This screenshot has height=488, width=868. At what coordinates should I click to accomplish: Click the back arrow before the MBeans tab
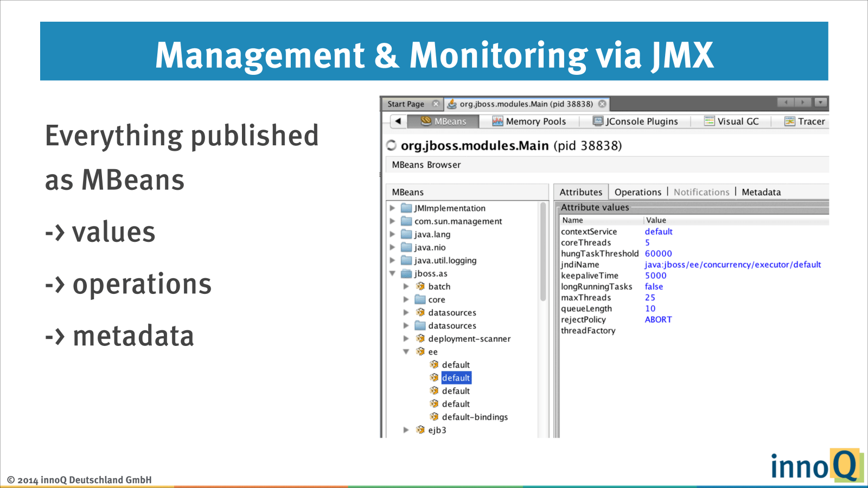click(x=398, y=121)
